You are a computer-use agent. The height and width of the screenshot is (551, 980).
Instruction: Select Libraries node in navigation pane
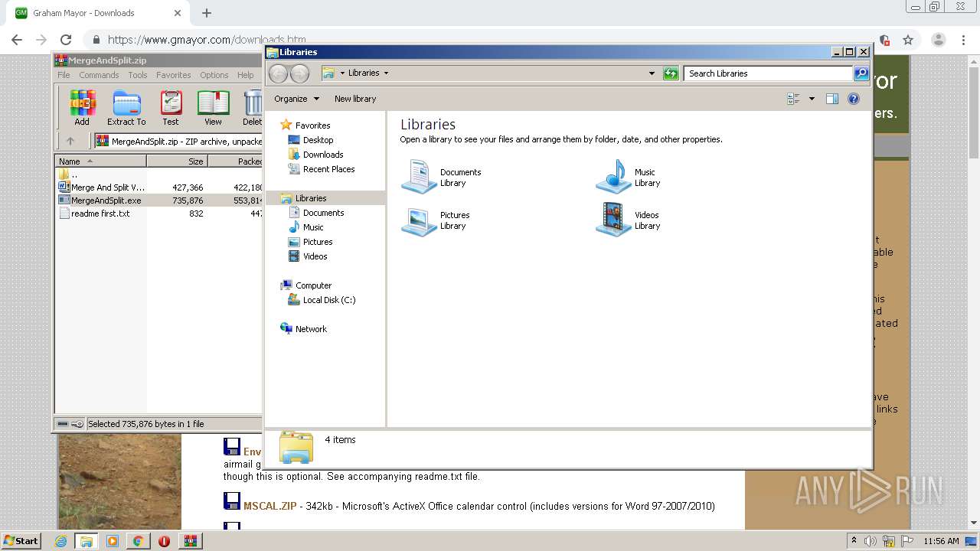pyautogui.click(x=311, y=198)
